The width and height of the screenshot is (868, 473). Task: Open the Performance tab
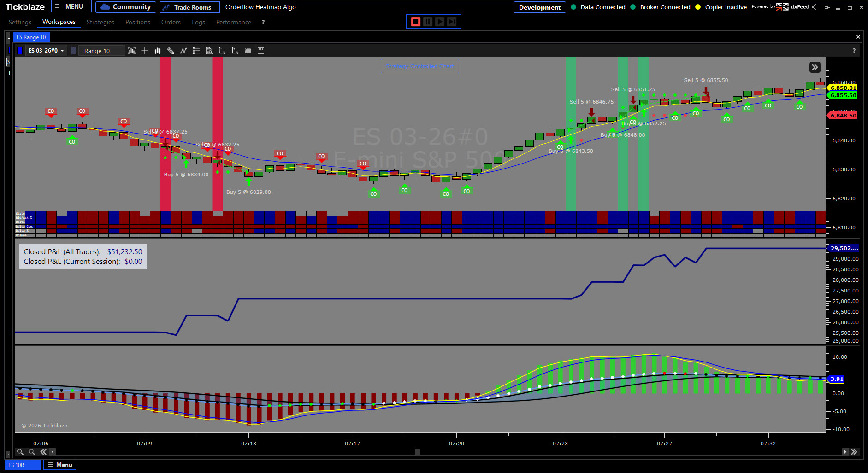(233, 22)
